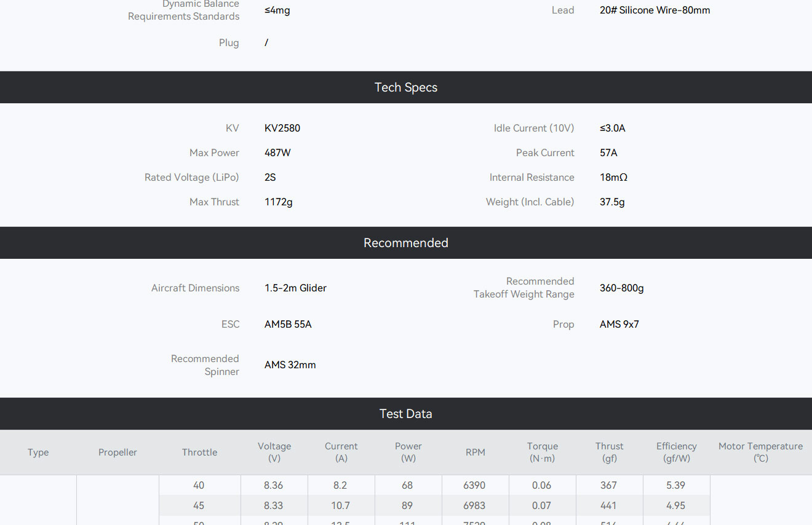Click the Efficiency (gf/W) column header
This screenshot has height=525, width=812.
click(x=676, y=452)
